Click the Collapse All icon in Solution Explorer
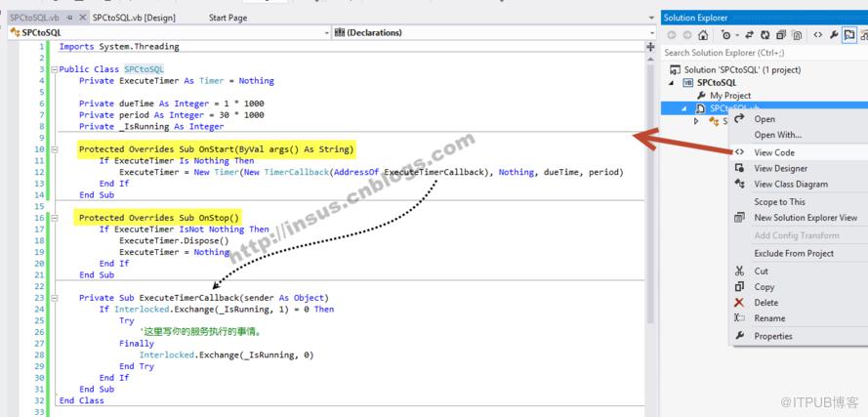Viewport: 868px width, 417px height. tap(780, 35)
